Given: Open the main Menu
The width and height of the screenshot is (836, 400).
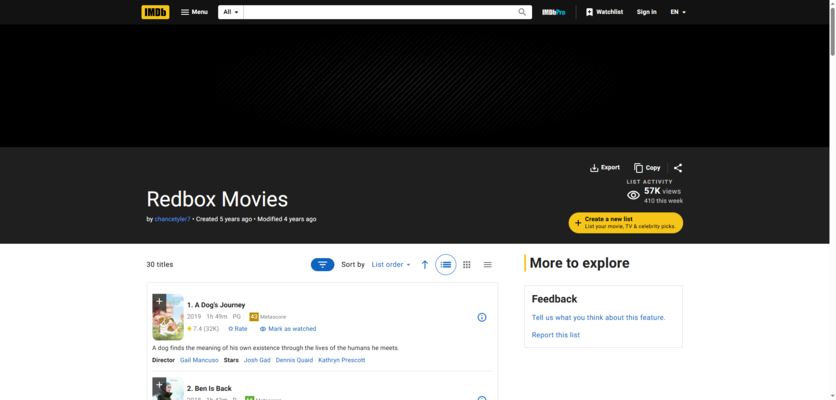Looking at the screenshot, I should point(194,12).
